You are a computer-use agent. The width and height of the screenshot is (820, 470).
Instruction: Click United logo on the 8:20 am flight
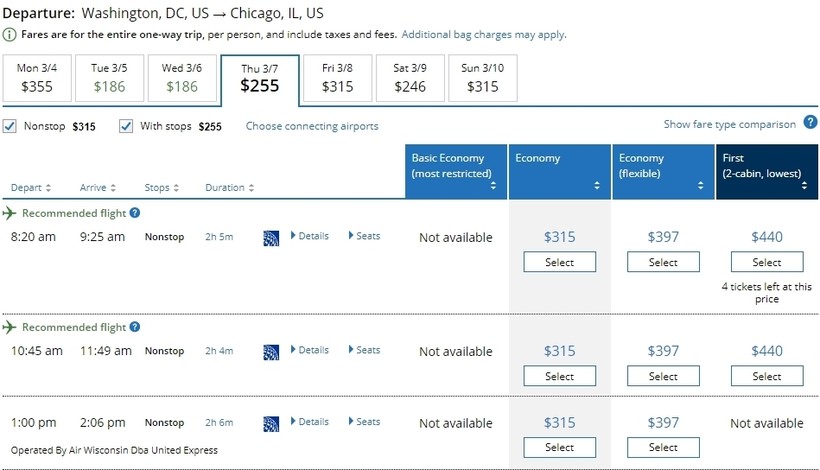pyautogui.click(x=270, y=237)
